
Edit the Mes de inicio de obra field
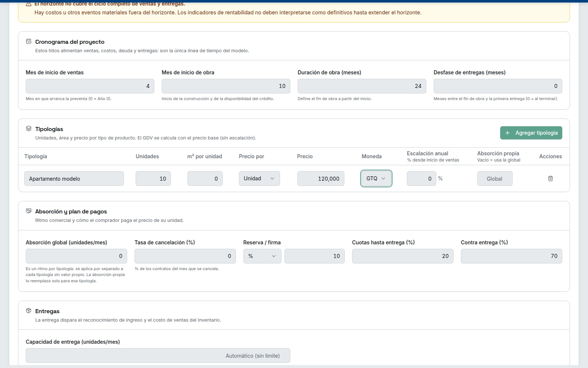click(x=226, y=86)
